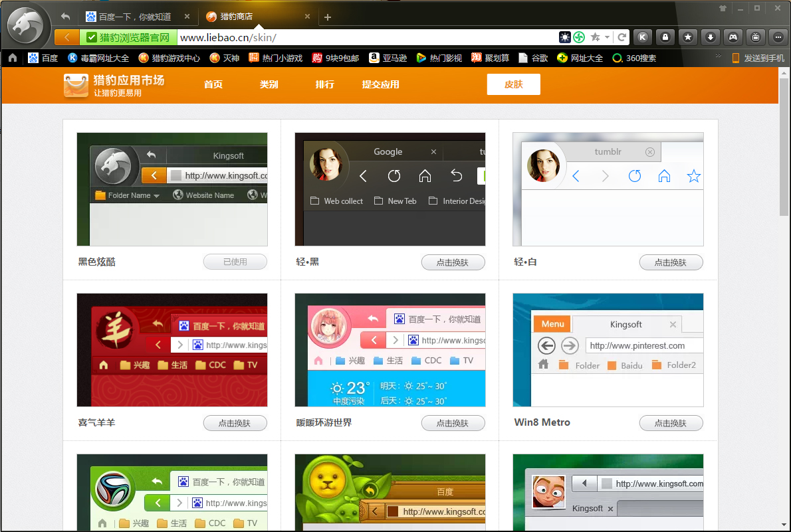The height and width of the screenshot is (532, 791).
Task: Expand the bookmark star dropdown arrow
Action: tap(606, 38)
